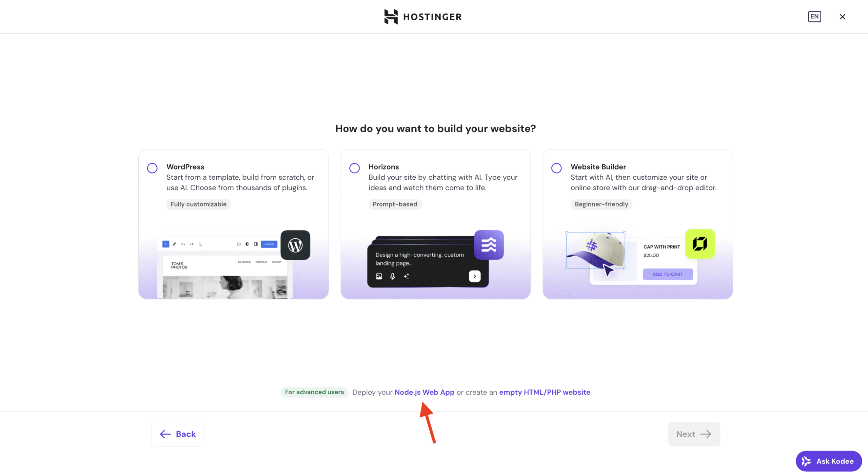Viewport: 868px width, 475px height.
Task: Click the Add to Cart preview button
Action: click(668, 274)
